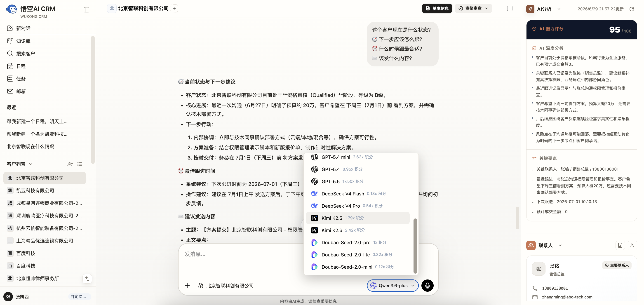Click the chat area vertical scrollbar

click(x=517, y=218)
